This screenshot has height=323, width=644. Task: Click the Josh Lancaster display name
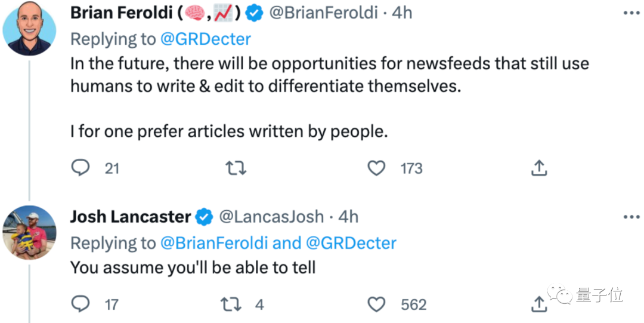(x=131, y=217)
